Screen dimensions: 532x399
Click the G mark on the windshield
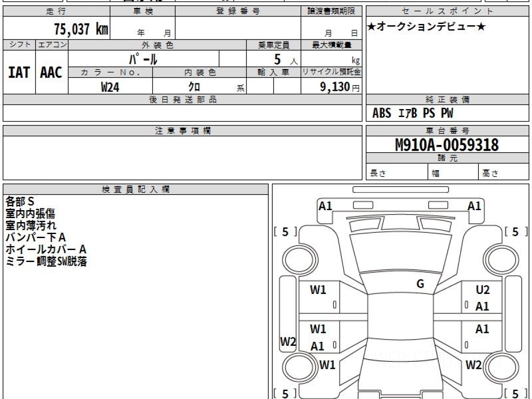420,284
